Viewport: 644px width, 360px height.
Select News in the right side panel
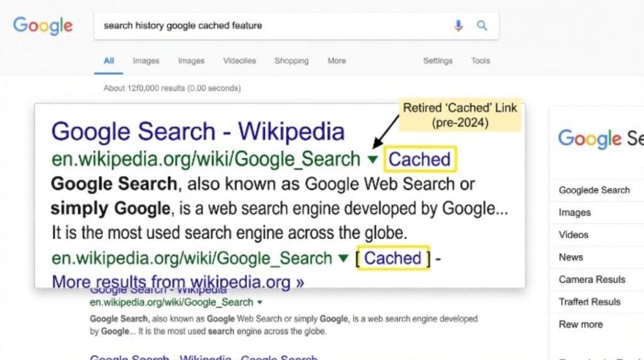coord(571,257)
